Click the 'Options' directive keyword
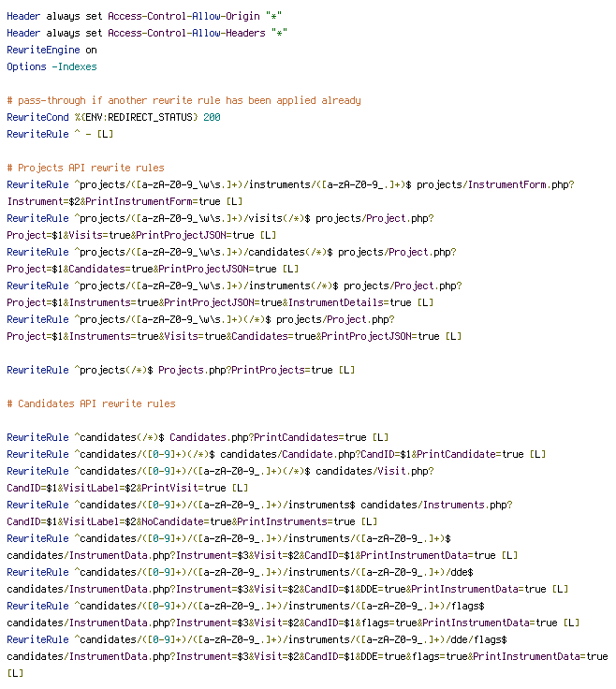616x689 pixels. coord(26,66)
